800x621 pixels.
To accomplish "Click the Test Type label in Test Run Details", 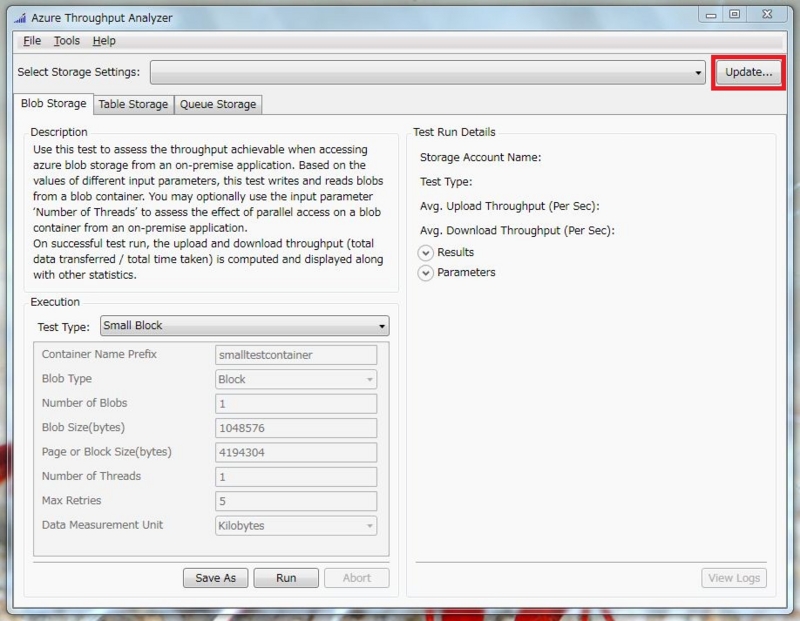I will (446, 182).
